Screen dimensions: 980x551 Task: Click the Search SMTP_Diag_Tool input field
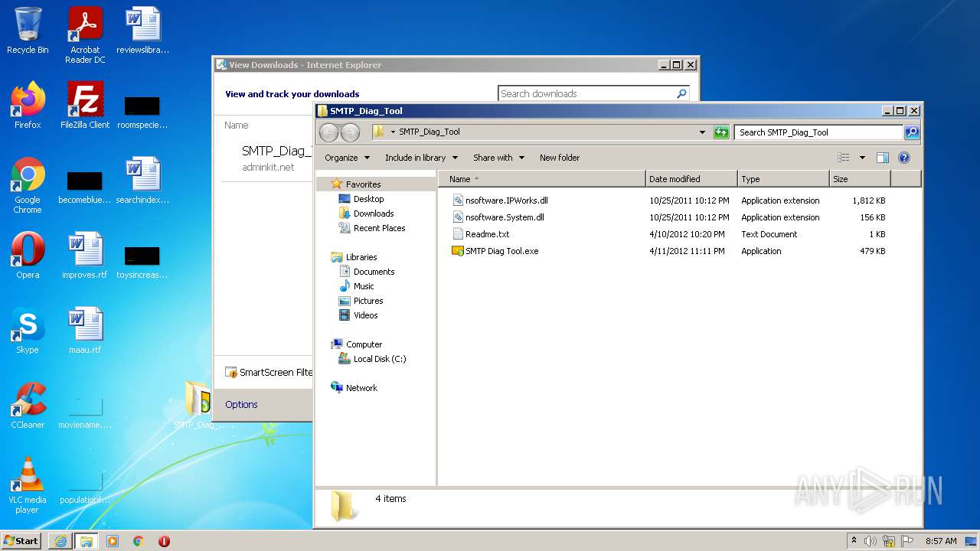tap(818, 132)
